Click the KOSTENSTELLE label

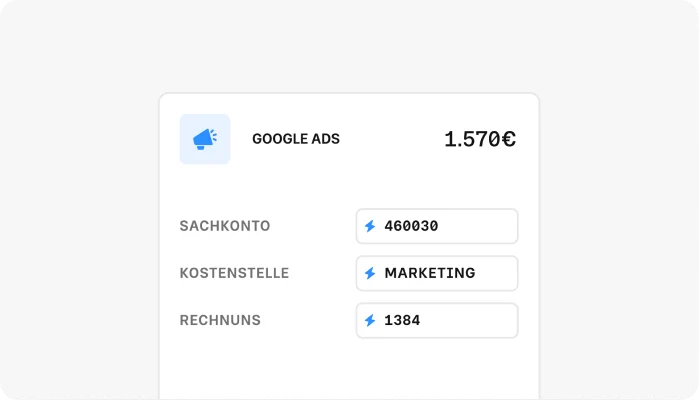234,273
